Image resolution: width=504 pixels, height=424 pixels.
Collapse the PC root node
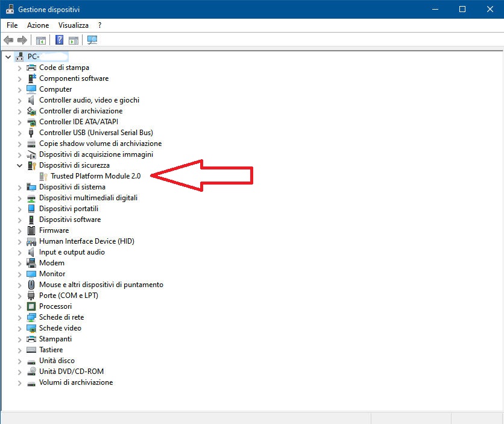pos(8,57)
